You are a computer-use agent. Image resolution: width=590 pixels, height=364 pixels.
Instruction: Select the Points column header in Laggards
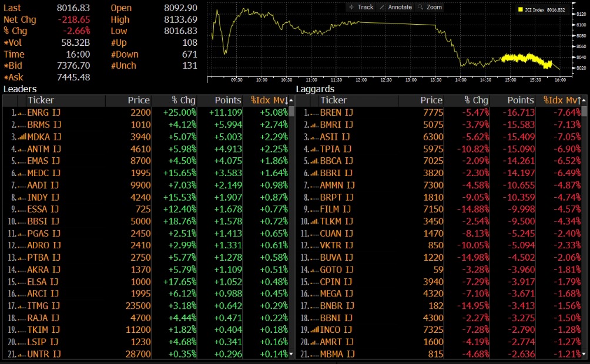(x=521, y=100)
